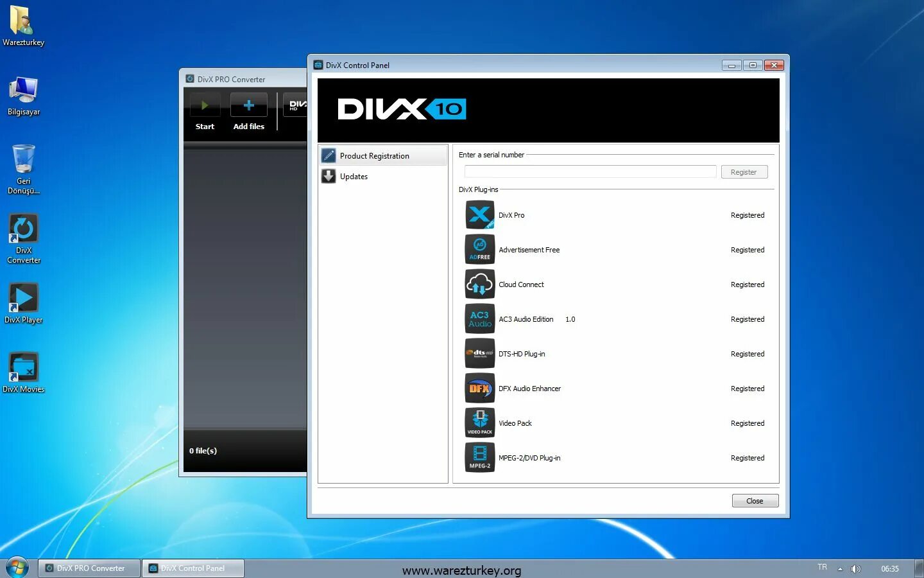
Task: Open the Windows Start menu orb
Action: click(17, 568)
